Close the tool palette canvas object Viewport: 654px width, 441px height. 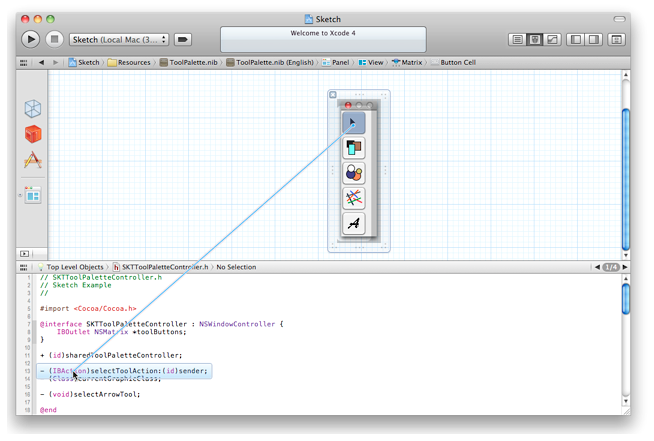click(x=333, y=95)
